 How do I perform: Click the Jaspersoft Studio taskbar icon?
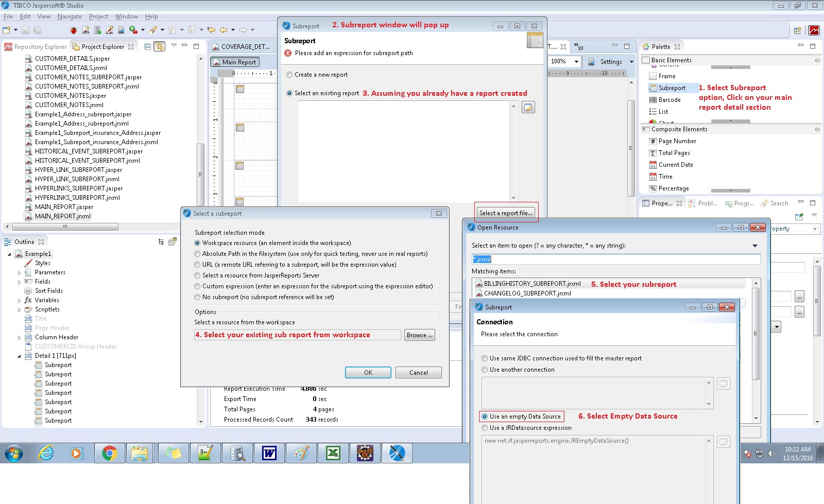point(397,453)
